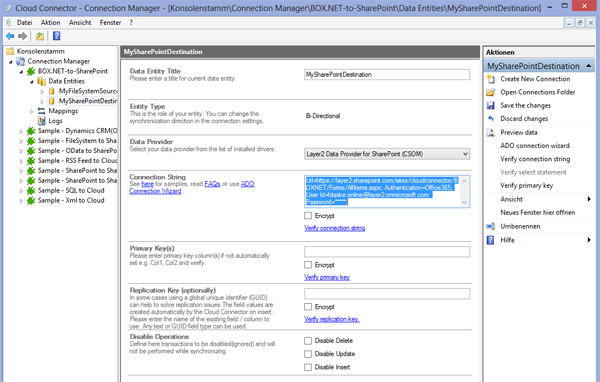Click the Discard changes undo icon
The image size is (600, 382).
491,119
